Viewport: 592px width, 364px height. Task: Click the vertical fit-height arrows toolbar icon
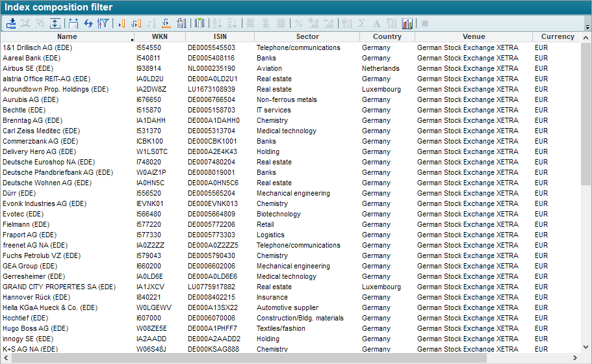[x=55, y=23]
